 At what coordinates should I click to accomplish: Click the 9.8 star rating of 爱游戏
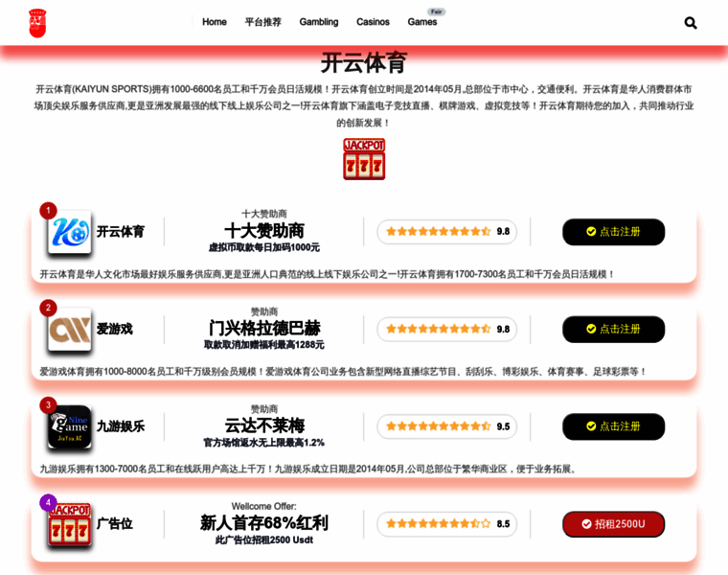447,330
